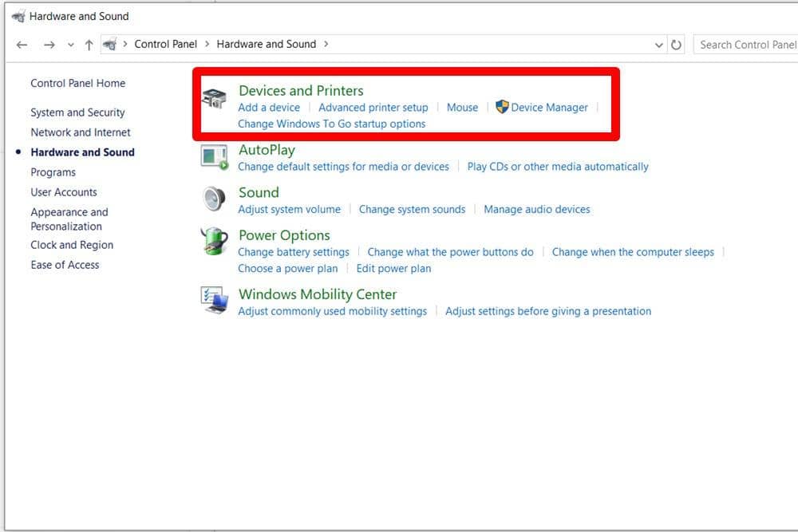798x532 pixels.
Task: Click the Power Options battery icon
Action: click(x=214, y=242)
